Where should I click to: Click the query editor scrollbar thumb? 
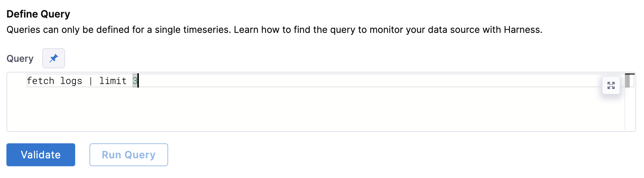[627, 80]
